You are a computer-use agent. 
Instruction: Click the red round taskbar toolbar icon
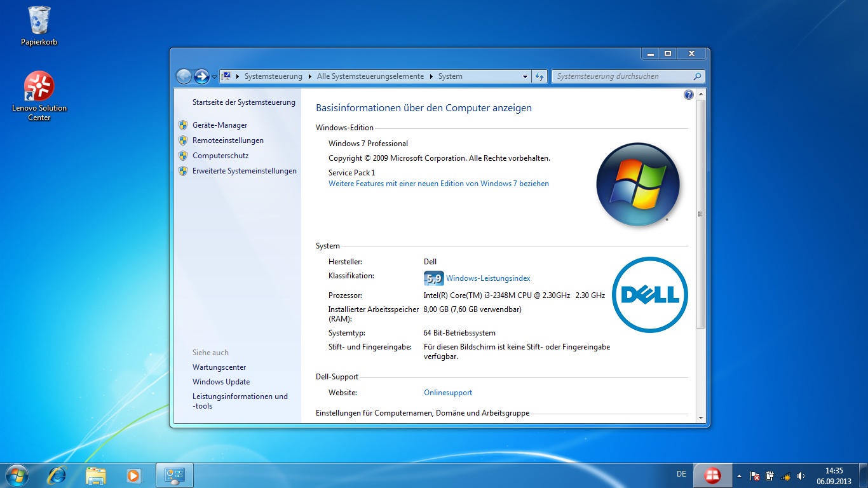713,475
